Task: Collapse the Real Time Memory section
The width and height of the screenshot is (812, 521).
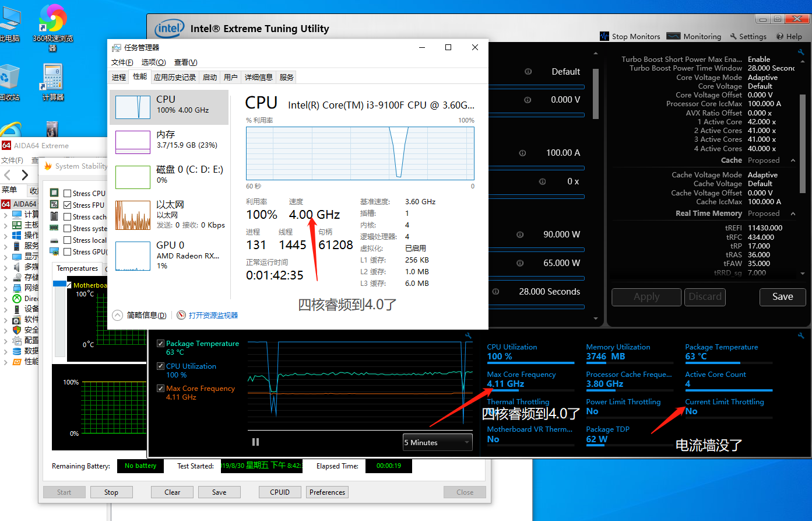Action: coord(793,214)
